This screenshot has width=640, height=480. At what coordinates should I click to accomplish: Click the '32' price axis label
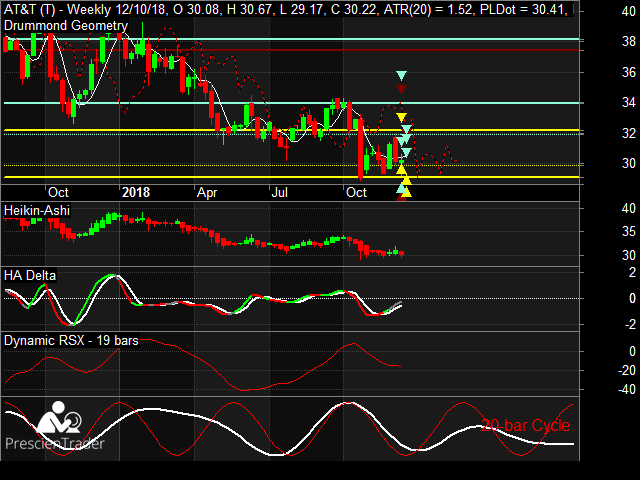coord(629,133)
